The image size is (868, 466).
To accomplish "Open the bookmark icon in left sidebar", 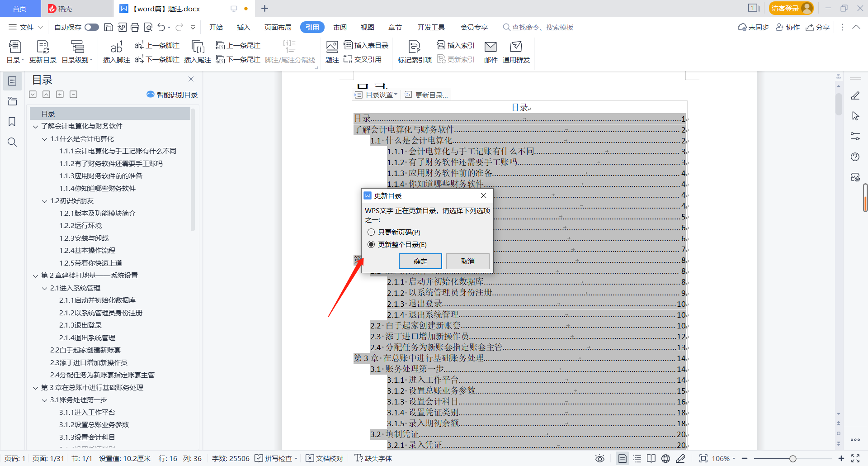I will point(12,122).
